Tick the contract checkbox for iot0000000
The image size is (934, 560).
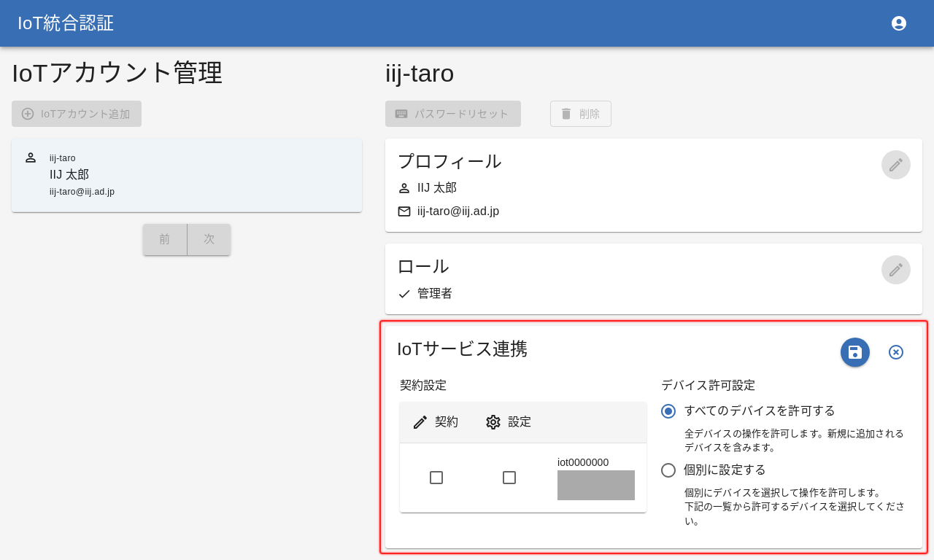pos(436,478)
